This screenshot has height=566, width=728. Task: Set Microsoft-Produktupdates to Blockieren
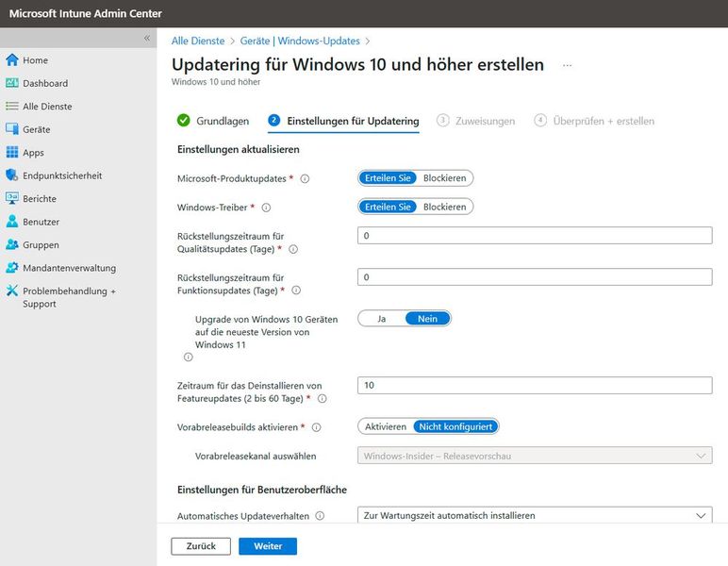(444, 178)
